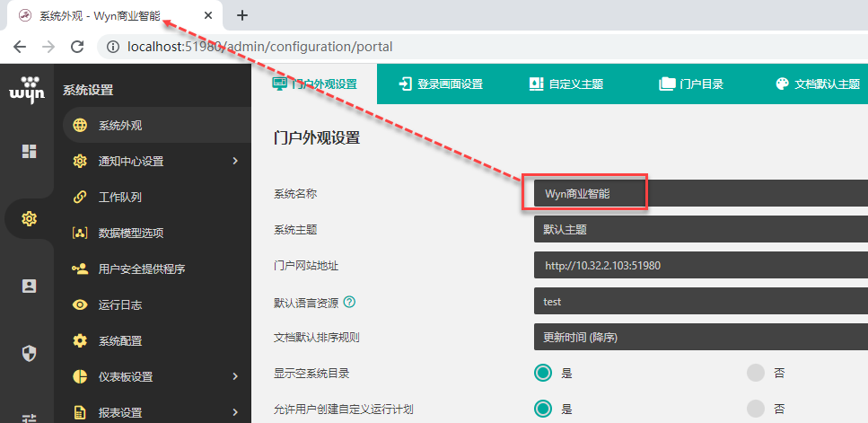868x423 pixels.
Task: Click the folder icon on 门户目录 tab
Action: 667,84
